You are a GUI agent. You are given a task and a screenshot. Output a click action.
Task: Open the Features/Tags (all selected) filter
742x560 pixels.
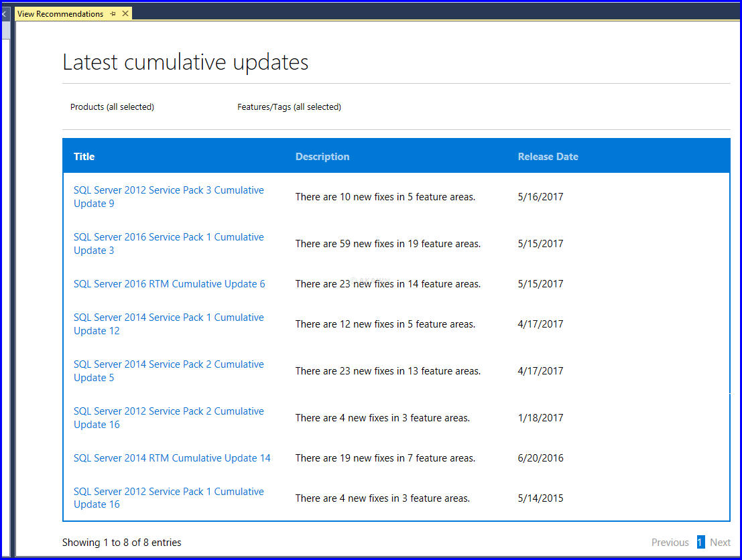point(289,107)
